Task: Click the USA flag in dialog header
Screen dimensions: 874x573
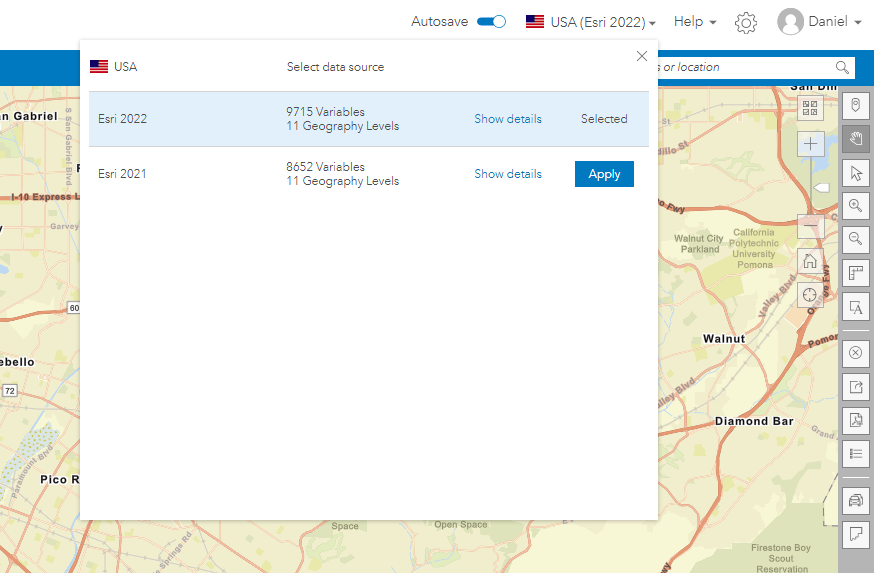Action: pyautogui.click(x=99, y=66)
